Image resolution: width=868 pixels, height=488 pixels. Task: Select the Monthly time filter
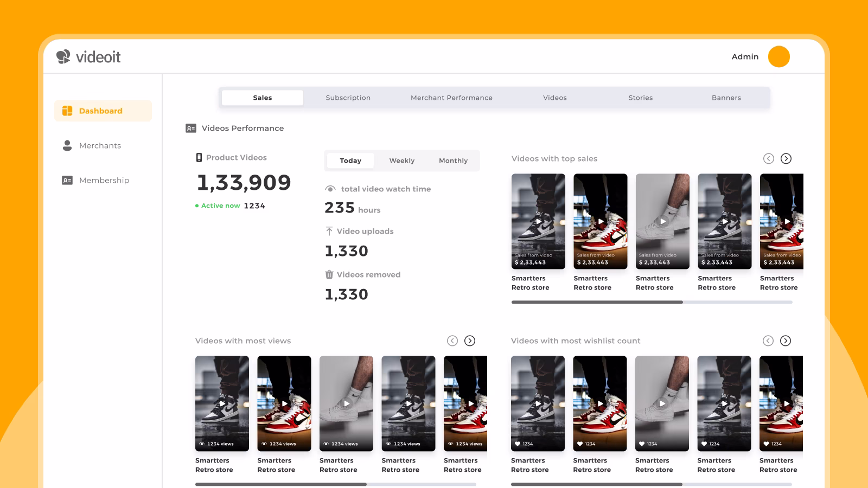[x=454, y=160]
